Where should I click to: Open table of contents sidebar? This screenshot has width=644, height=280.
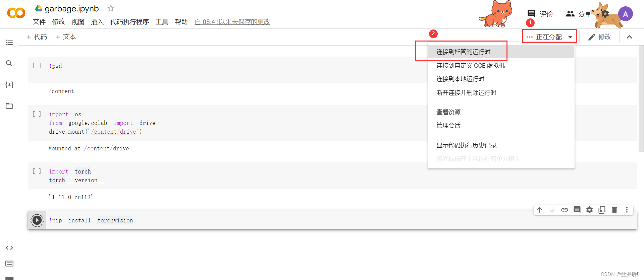[9, 42]
